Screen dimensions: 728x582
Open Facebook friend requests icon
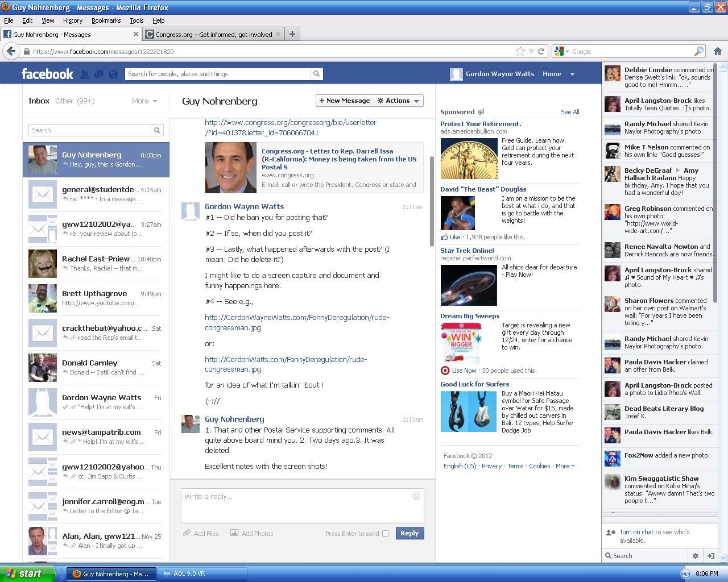click(84, 74)
